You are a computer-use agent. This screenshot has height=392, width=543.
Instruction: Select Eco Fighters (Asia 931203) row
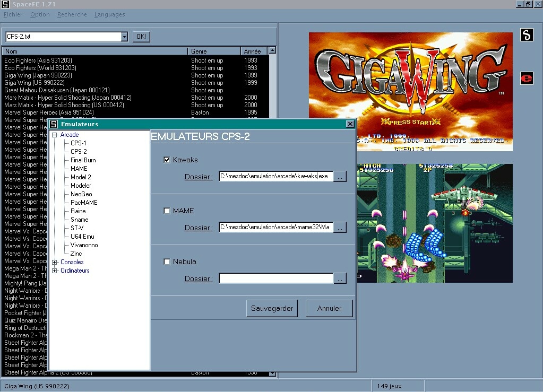(x=135, y=60)
